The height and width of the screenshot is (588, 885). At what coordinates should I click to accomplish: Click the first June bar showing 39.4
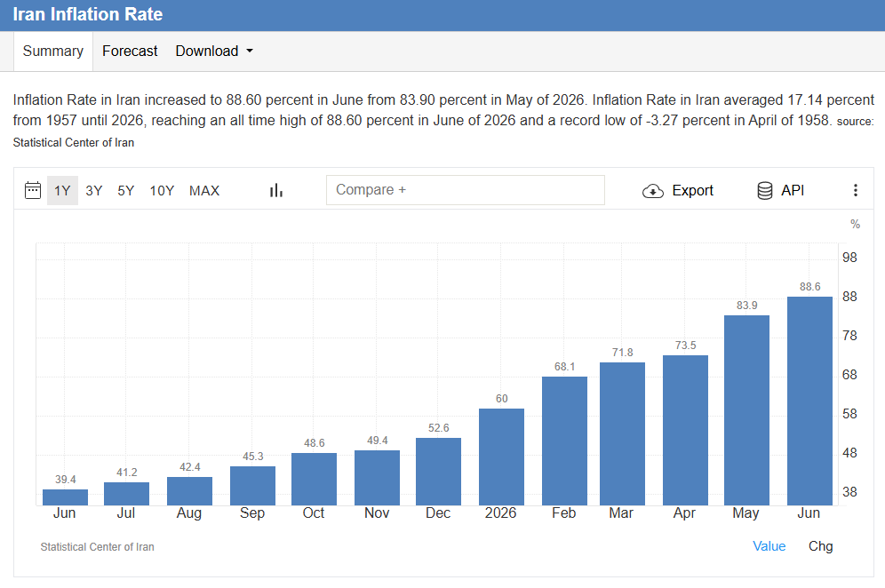[66, 497]
